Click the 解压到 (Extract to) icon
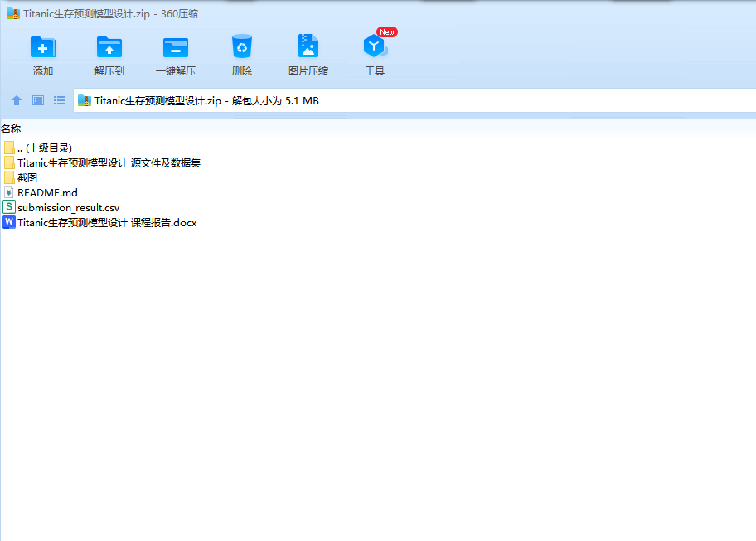Viewport: 756px width, 541px height. coord(109,47)
